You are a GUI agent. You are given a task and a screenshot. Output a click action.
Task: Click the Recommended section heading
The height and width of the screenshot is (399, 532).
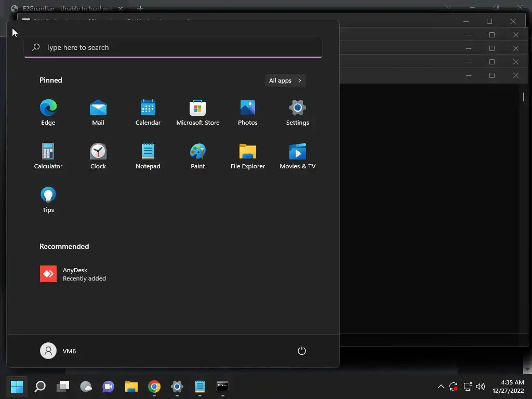click(64, 246)
